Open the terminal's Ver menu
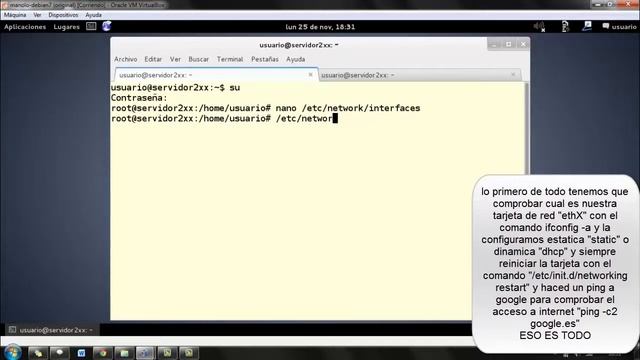This screenshot has height=360, width=640. [x=176, y=59]
